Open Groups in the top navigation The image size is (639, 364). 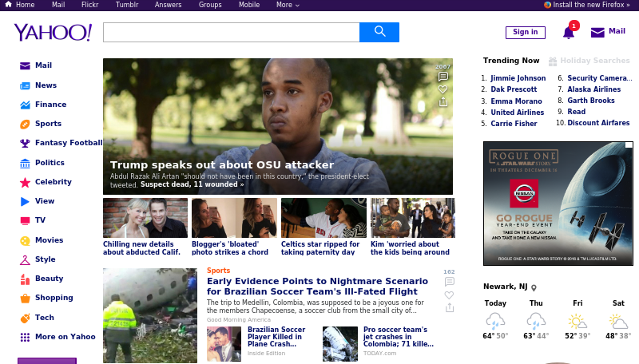pos(210,5)
